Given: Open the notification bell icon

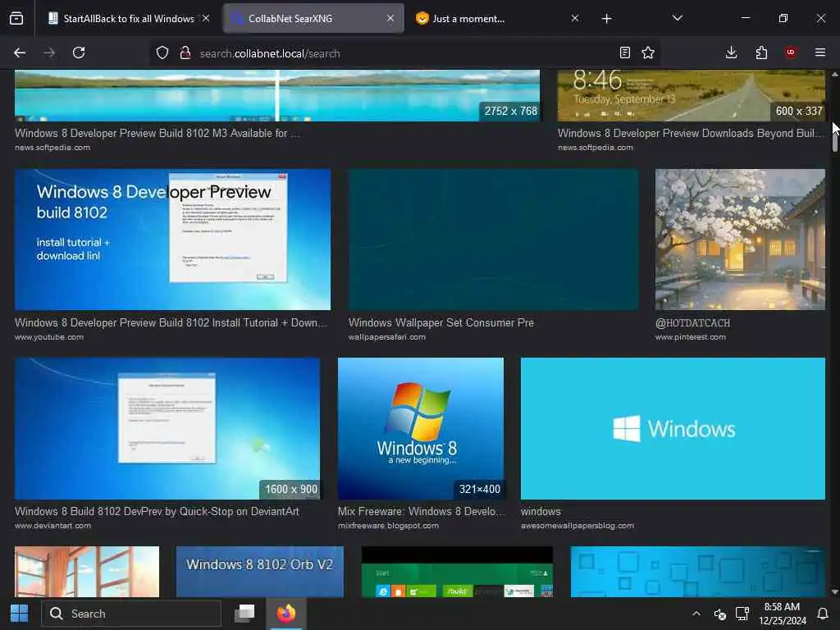Looking at the screenshot, I should tap(823, 614).
